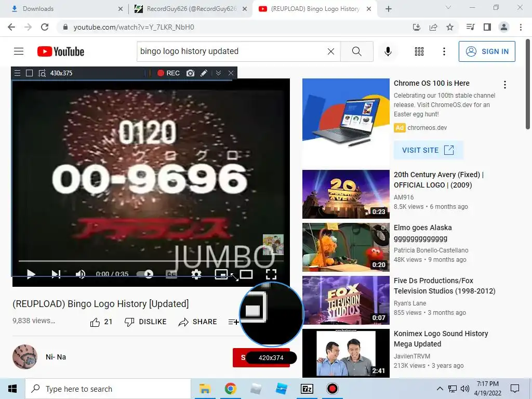Switch to the RecordGuy626 tab
532x399 pixels.
(x=190, y=9)
